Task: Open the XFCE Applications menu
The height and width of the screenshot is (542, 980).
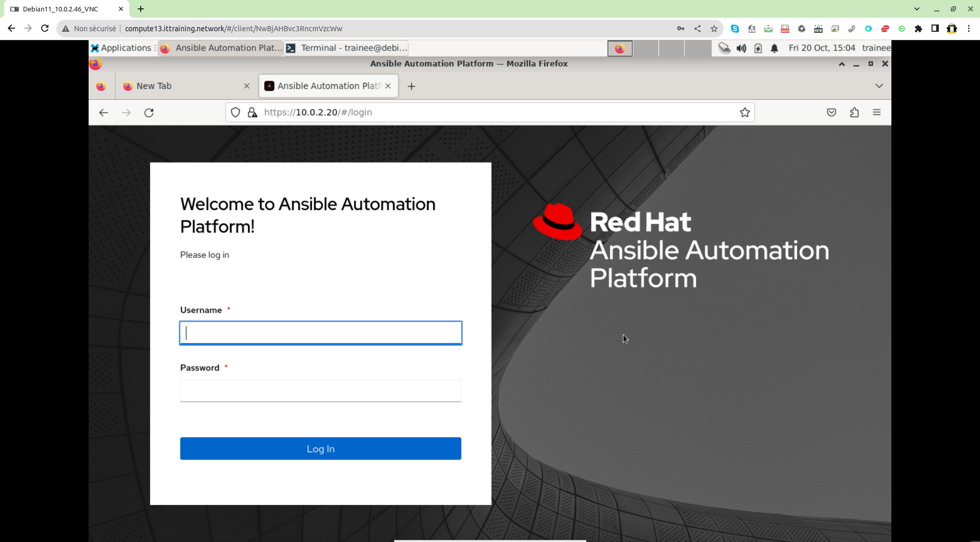Action: (x=121, y=48)
